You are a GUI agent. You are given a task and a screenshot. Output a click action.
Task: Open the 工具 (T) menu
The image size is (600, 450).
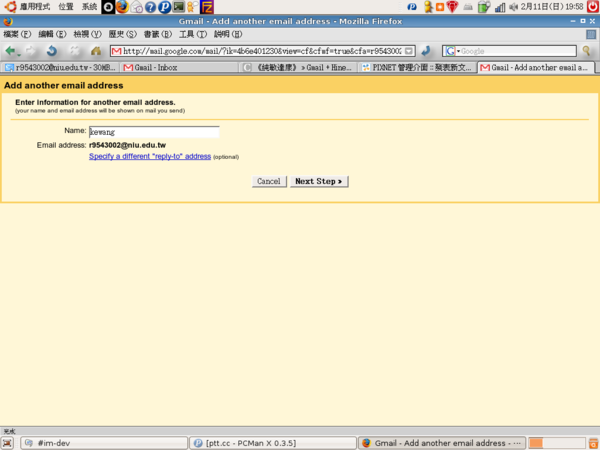[x=193, y=34]
